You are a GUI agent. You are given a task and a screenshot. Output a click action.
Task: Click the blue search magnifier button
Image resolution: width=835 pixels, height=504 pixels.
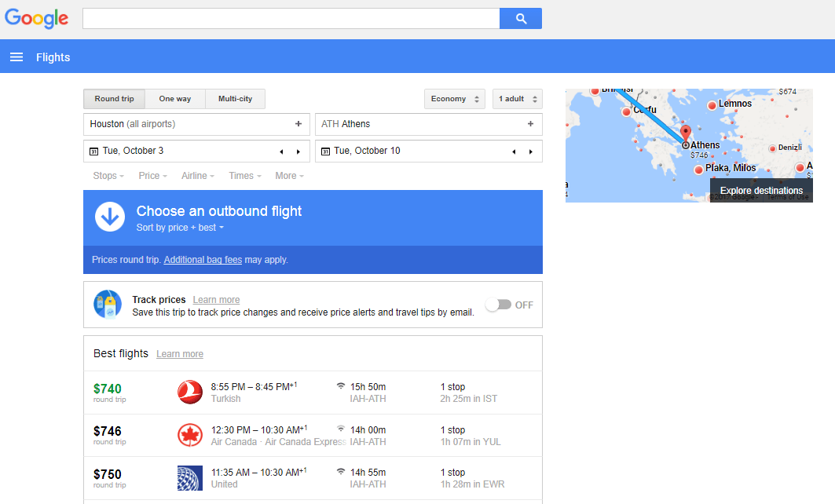[x=520, y=19]
